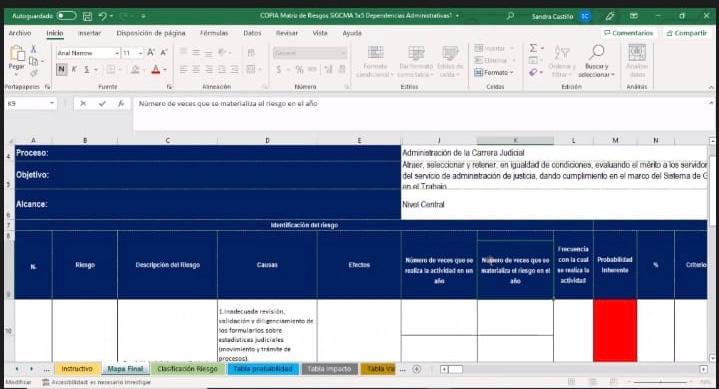Click the Comentarios button
Screen dimensions: 719x389
[628, 33]
